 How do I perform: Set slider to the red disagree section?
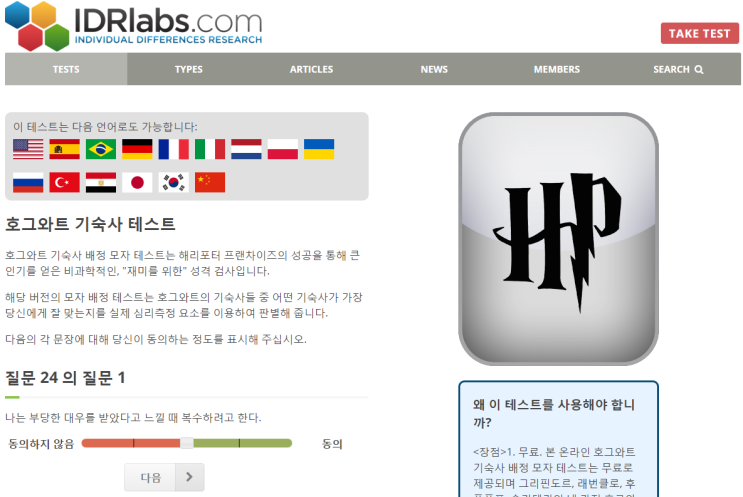coord(131,443)
